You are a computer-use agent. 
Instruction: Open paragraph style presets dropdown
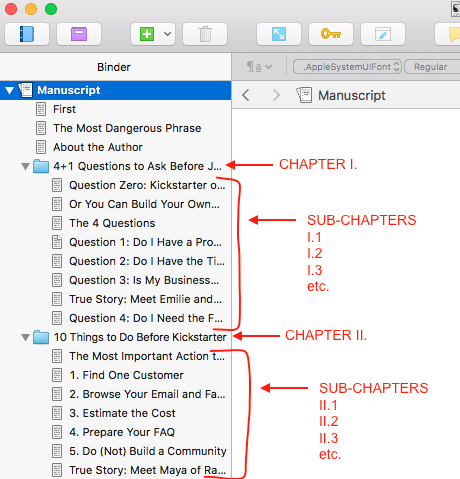tap(259, 67)
